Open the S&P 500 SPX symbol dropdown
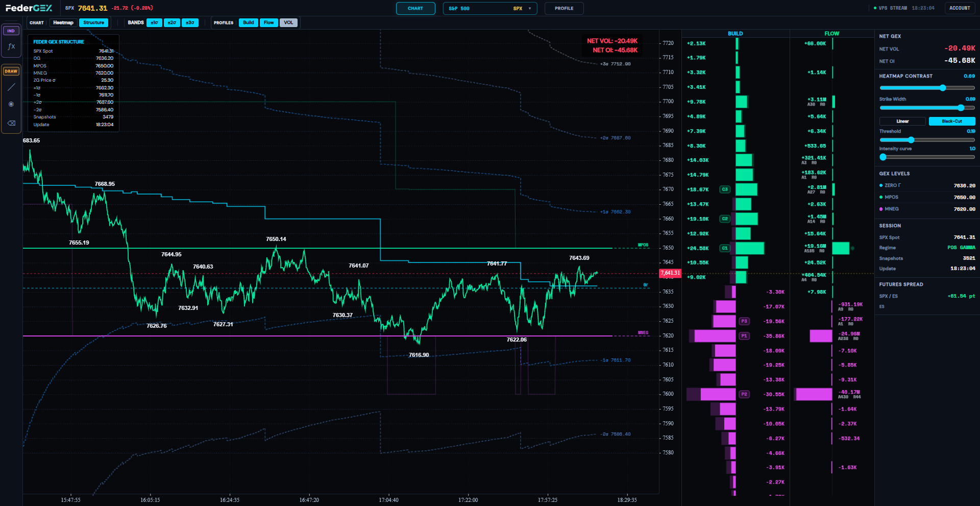 [490, 8]
